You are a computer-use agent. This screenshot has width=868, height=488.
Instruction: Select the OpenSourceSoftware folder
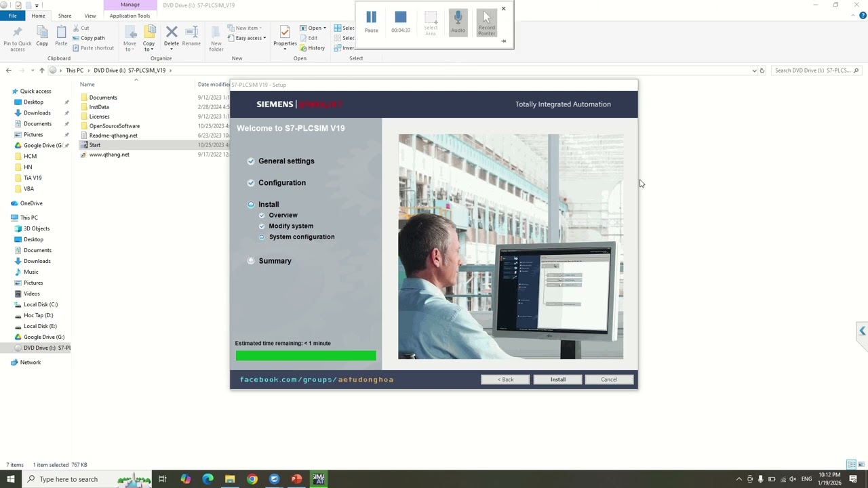[x=114, y=126]
